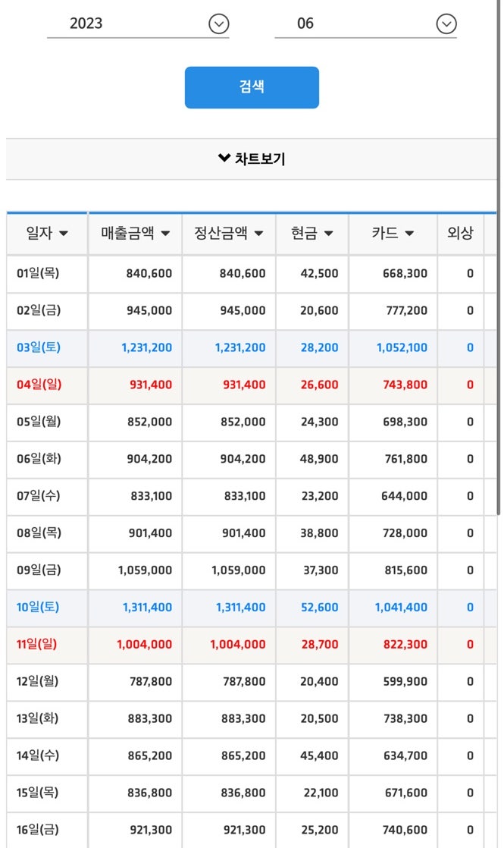Viewport: 504px width, 848px height.
Task: Click the 외상 column header
Action: pyautogui.click(x=459, y=234)
